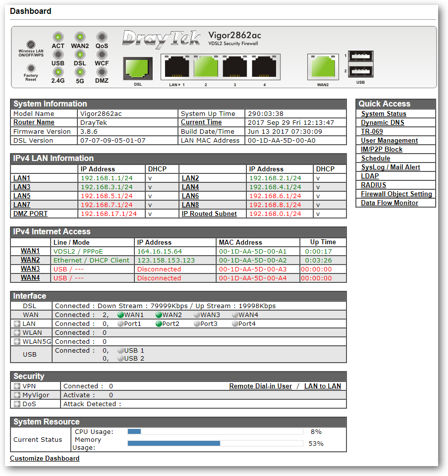Click the WAN2 Ethernet port image
This screenshot has height=476, width=448.
click(323, 67)
